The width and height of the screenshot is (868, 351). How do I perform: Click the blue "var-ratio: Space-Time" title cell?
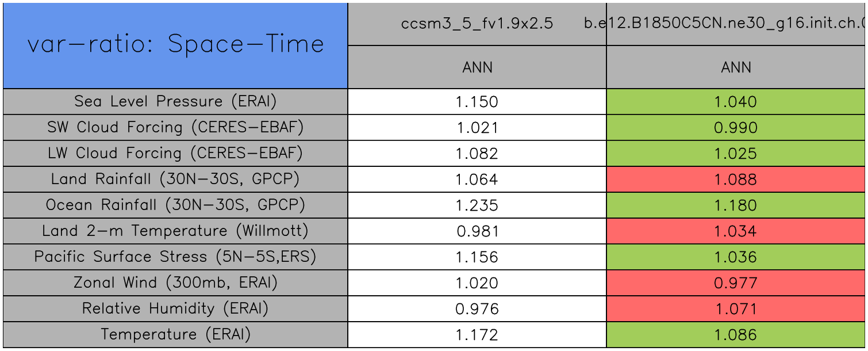pos(175,45)
